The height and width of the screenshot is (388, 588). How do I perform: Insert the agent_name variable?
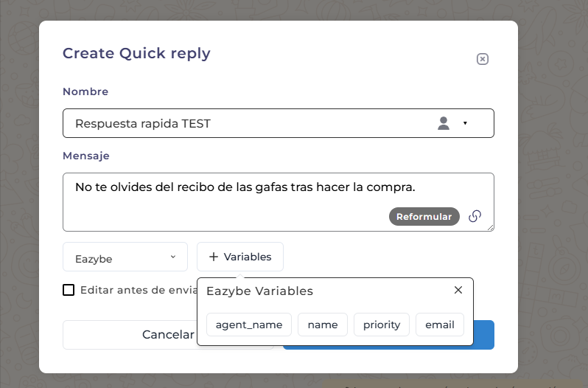(x=249, y=325)
